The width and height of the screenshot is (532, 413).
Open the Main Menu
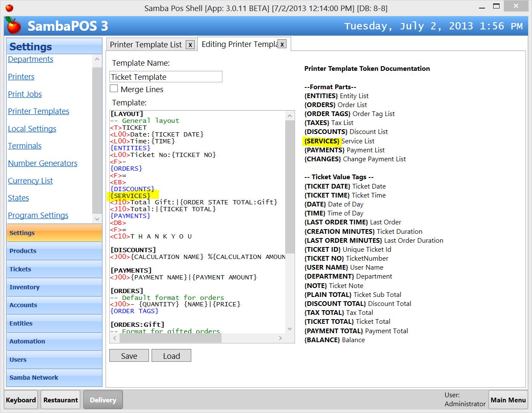point(508,400)
